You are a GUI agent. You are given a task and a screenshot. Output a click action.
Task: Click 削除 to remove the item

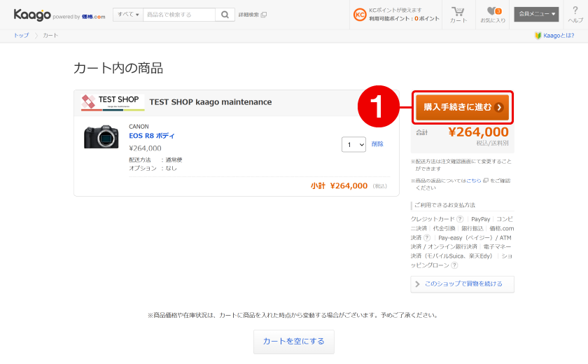coord(377,144)
